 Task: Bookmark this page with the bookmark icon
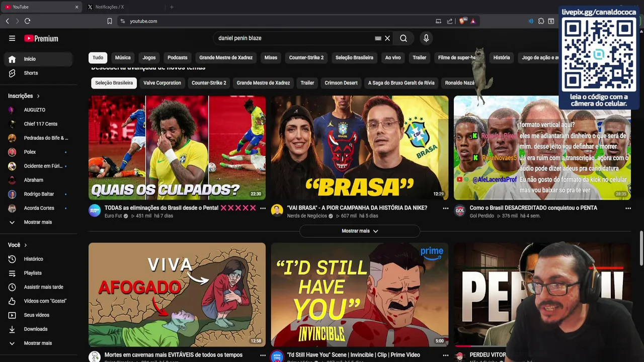click(109, 21)
